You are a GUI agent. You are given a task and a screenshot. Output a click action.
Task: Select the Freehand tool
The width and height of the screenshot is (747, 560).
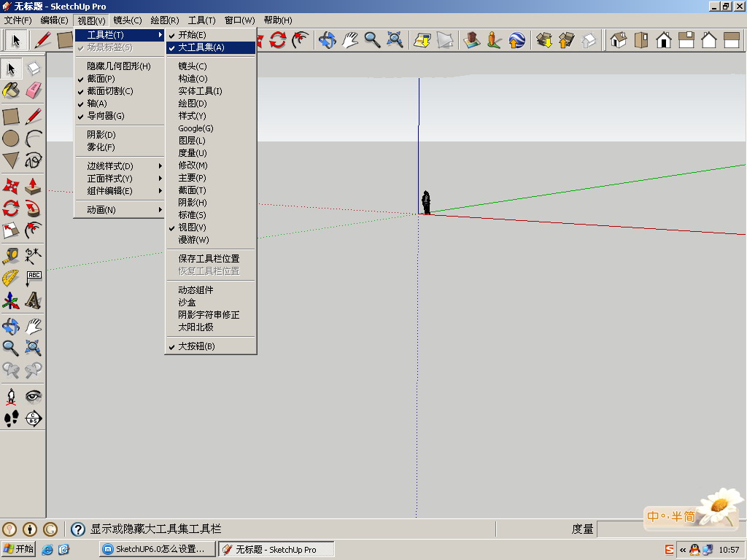(34, 160)
